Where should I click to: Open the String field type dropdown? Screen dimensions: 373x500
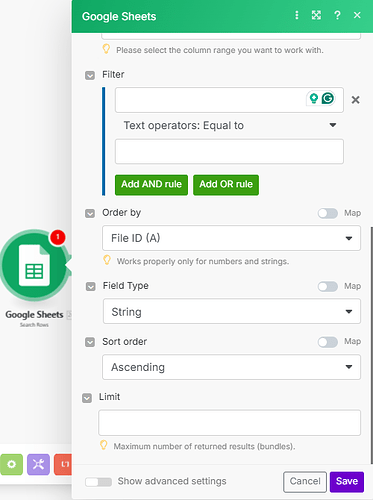pos(232,311)
